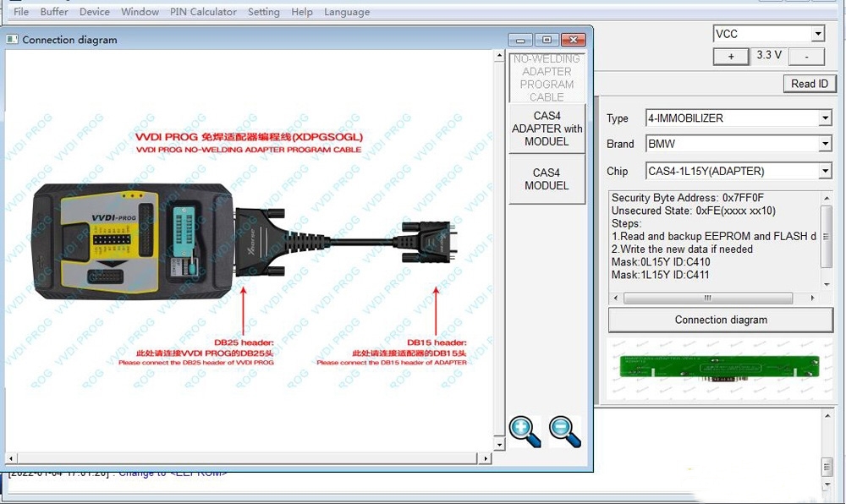Open the Setting menu
Screen dimensions: 846x504
point(264,11)
